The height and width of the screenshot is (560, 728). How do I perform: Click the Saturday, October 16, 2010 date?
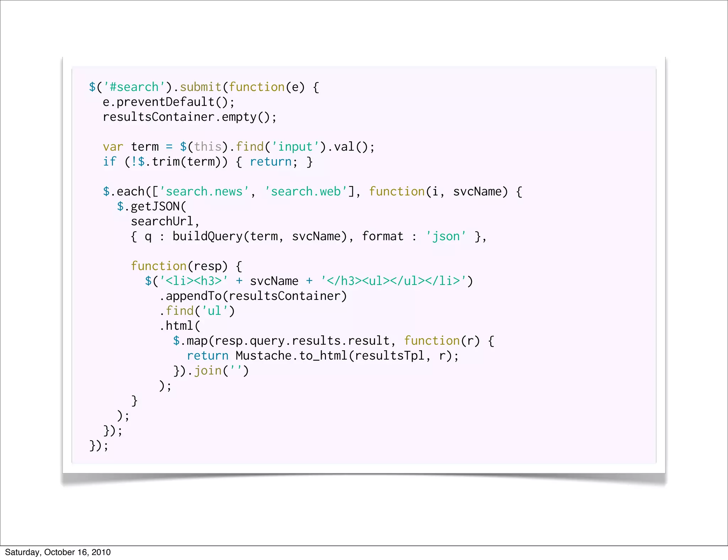coord(58,552)
